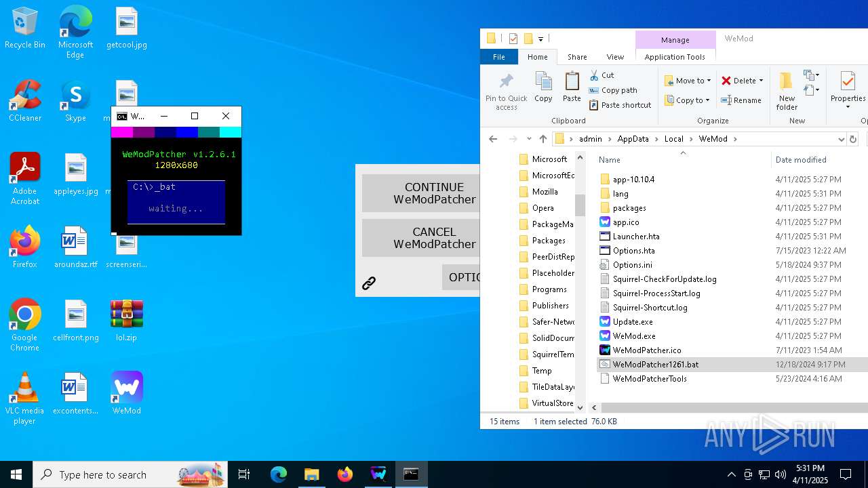Select the aroundaz.rtf document icon
Viewport: 868px width, 488px height.
[76, 248]
